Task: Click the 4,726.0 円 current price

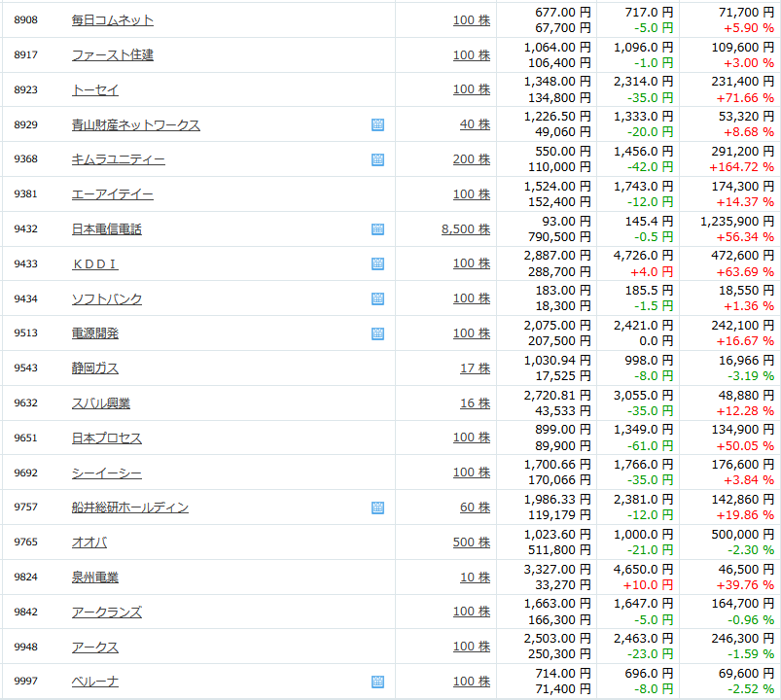Action: tap(643, 256)
